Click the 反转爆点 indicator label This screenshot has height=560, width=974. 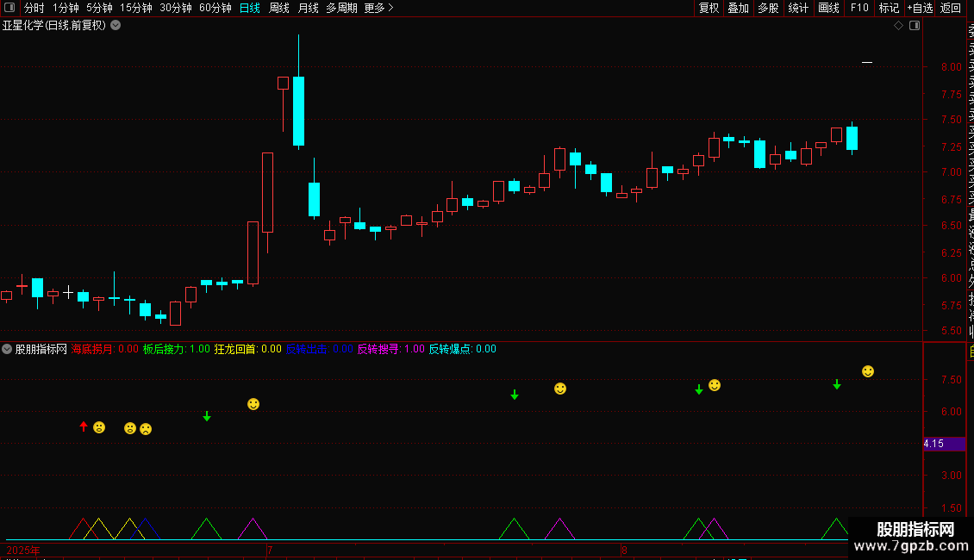(x=463, y=349)
